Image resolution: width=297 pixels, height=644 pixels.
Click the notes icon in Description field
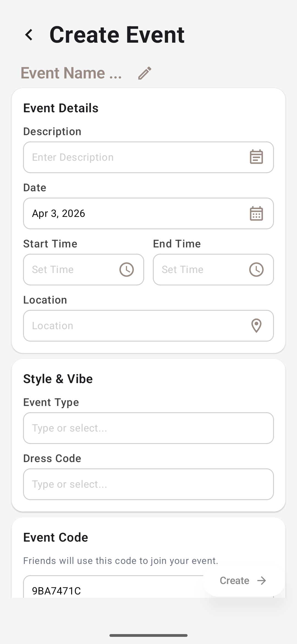pos(256,157)
